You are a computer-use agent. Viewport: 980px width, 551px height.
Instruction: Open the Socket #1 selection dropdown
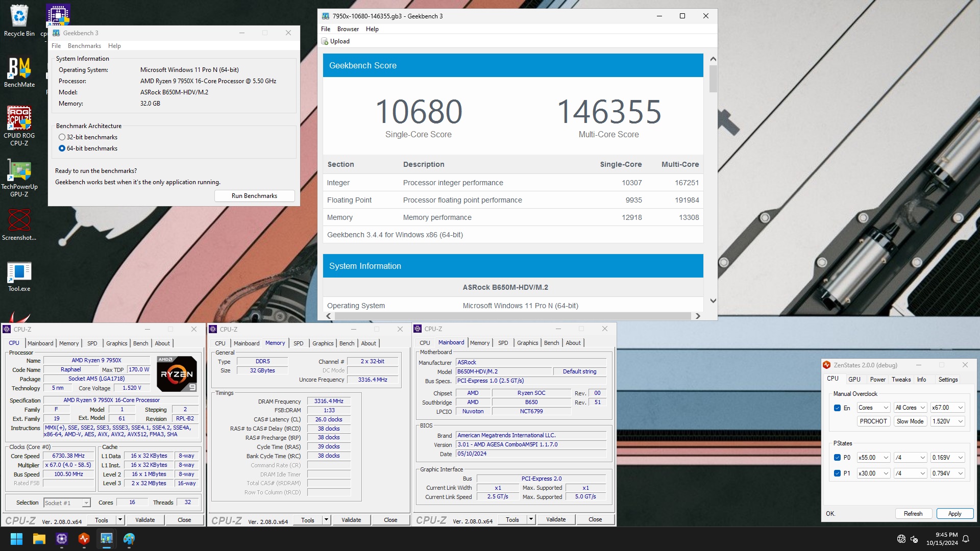[67, 503]
